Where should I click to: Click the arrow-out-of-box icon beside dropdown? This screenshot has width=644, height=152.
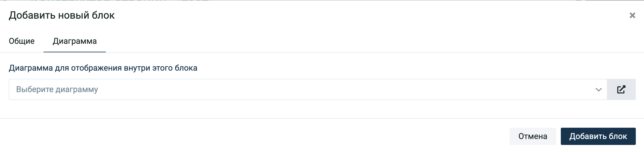pyautogui.click(x=621, y=90)
